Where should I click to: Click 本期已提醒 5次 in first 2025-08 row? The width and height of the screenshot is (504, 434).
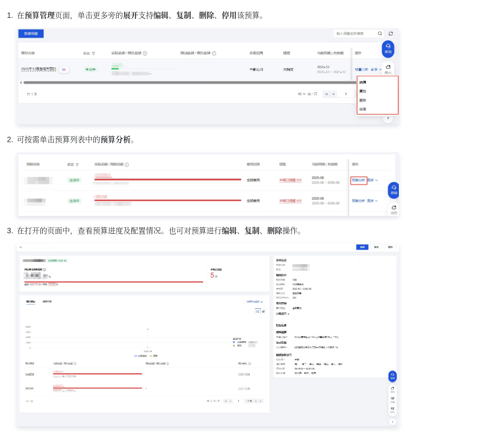290,180
